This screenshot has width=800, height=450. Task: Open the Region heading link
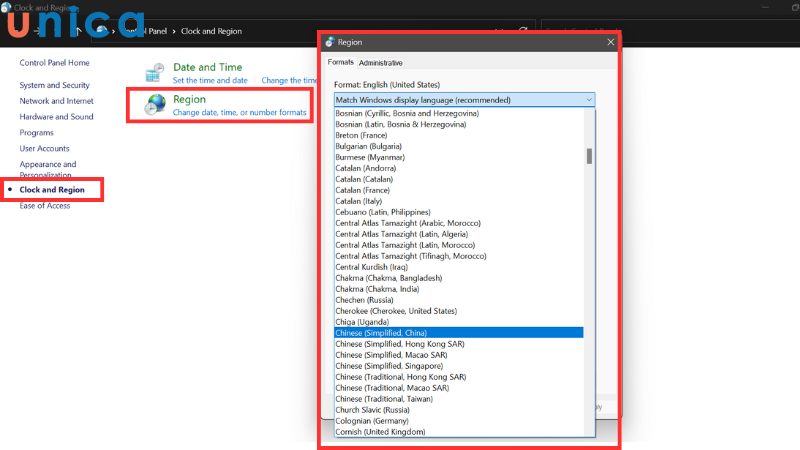[x=189, y=99]
